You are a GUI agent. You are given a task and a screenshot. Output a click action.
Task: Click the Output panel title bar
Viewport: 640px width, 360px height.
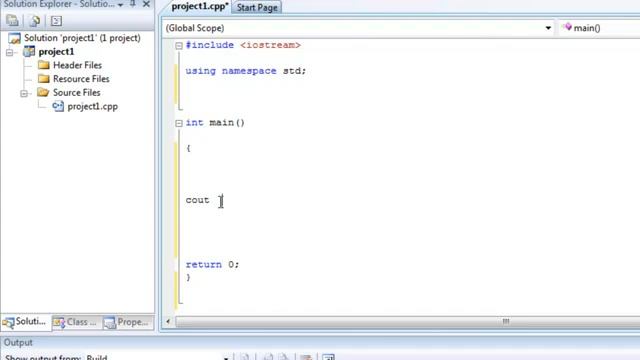pos(320,342)
